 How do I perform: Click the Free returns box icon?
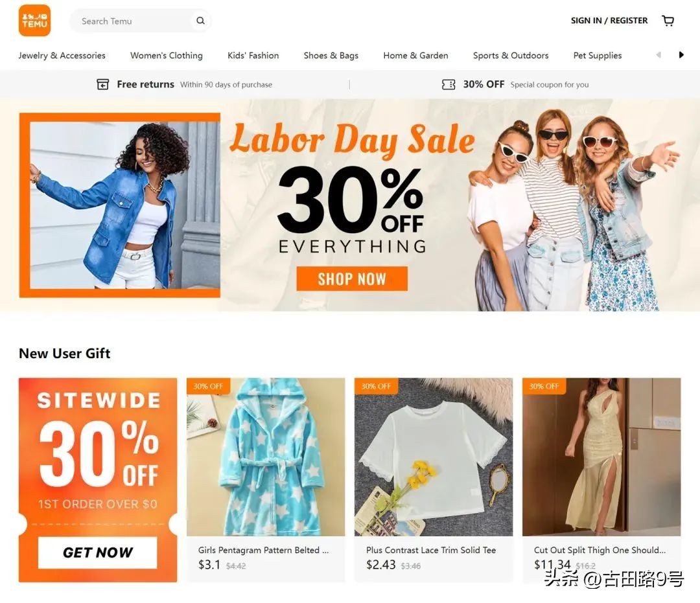(102, 84)
